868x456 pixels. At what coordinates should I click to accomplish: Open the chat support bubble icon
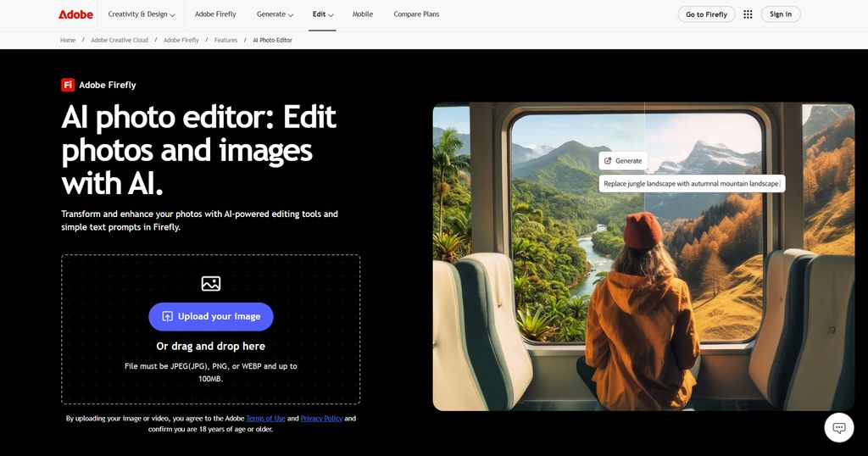pyautogui.click(x=839, y=428)
